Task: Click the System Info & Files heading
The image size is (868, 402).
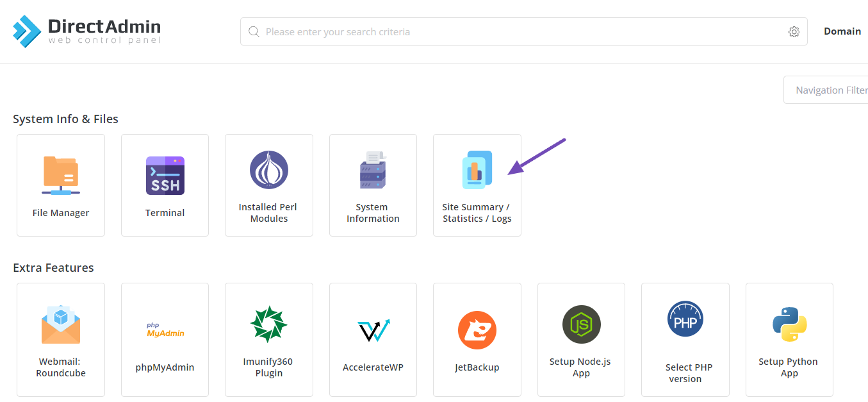Action: (65, 119)
